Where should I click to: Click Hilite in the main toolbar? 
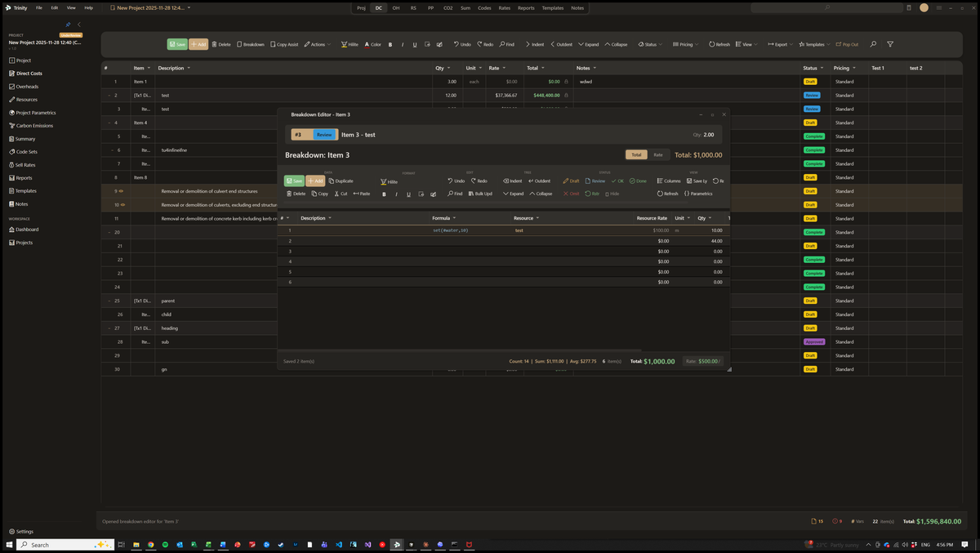(x=350, y=44)
